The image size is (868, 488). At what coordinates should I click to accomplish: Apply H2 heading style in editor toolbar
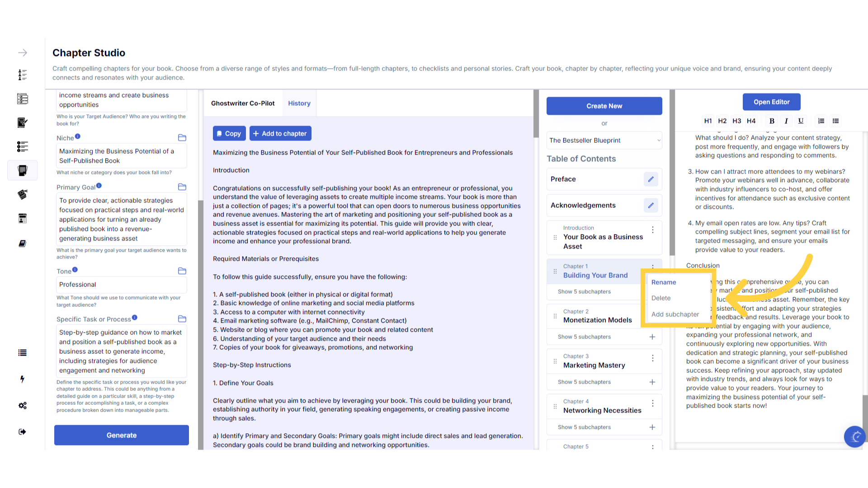tap(722, 121)
